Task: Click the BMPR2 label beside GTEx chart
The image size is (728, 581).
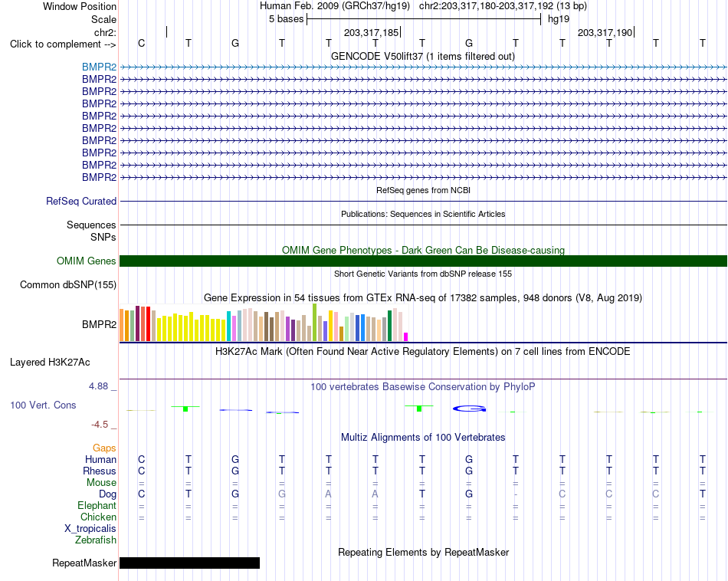Action: pos(99,325)
